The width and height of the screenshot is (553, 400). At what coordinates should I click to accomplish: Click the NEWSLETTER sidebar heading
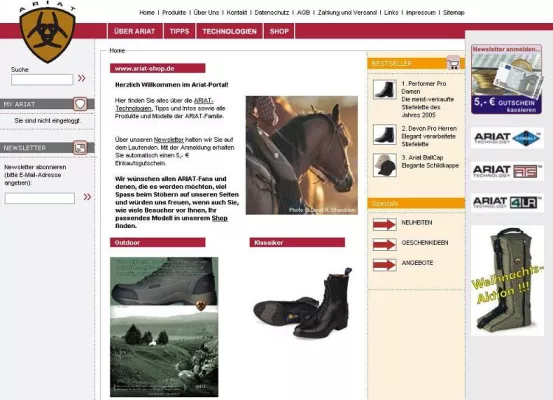(x=25, y=148)
